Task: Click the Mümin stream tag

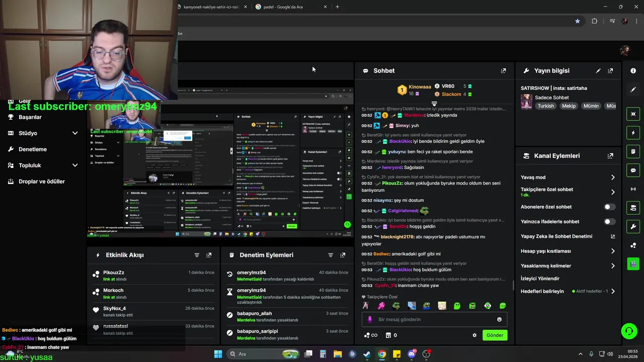Action: point(591,106)
